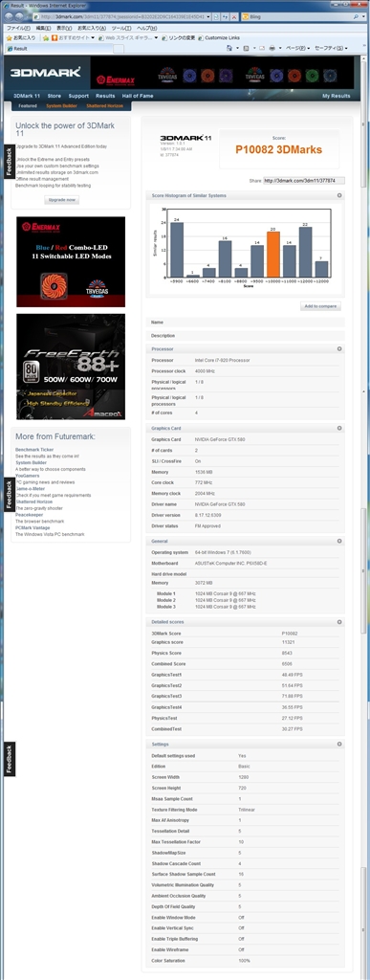Click the 3DMARK logo in site header

coord(45,72)
